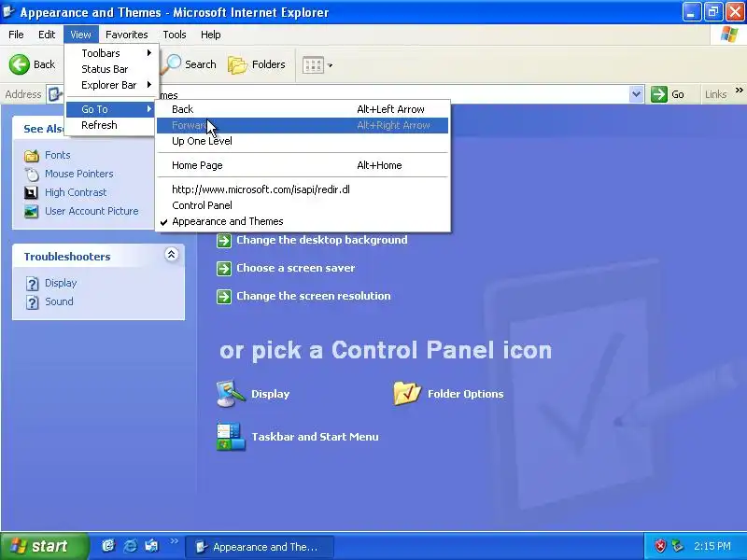Toggle the Folders pane icon
Image resolution: width=747 pixels, height=560 pixels.
pyautogui.click(x=237, y=65)
